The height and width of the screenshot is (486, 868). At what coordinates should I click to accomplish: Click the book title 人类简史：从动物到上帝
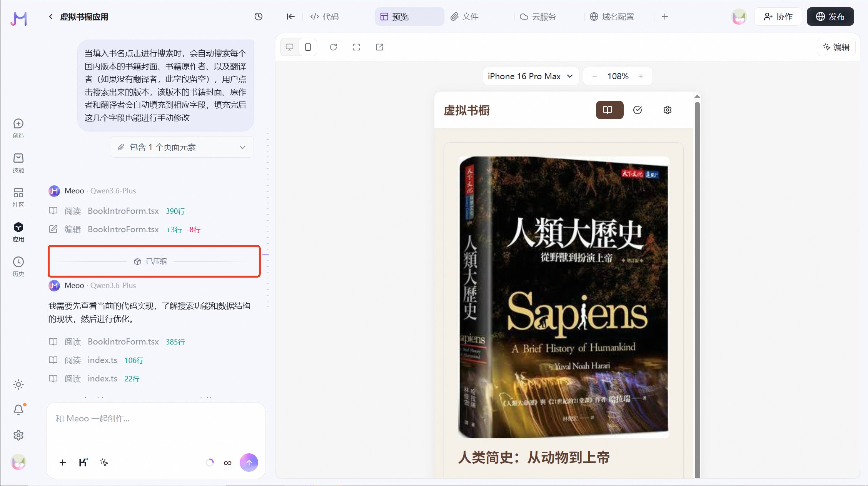coord(534,458)
